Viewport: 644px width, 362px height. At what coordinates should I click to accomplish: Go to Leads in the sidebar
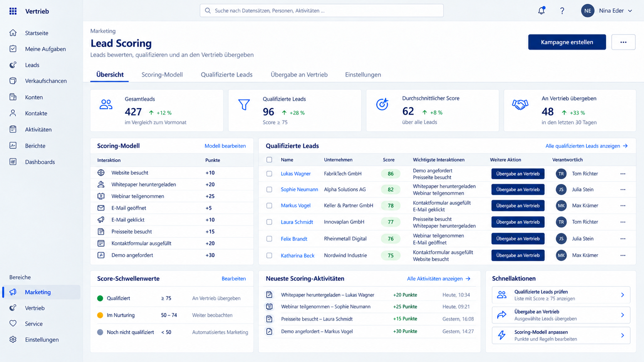(32, 65)
